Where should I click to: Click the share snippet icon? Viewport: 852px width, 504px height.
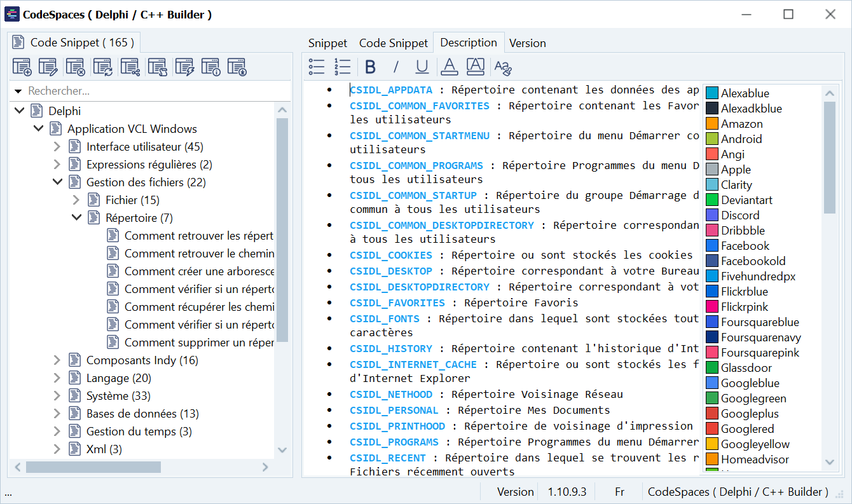click(x=130, y=67)
